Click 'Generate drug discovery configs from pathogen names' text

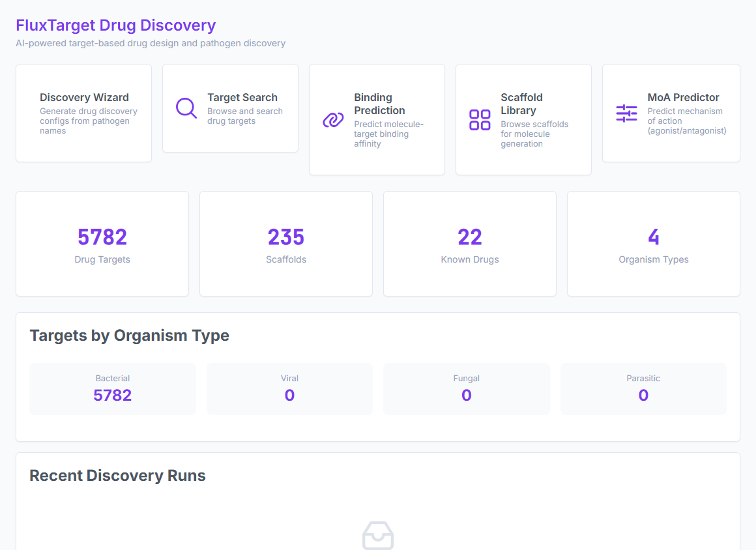click(89, 121)
